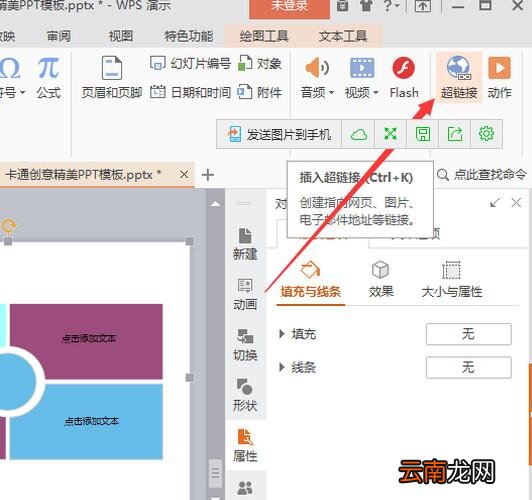Open the 特色功能 special features tab
532x500 pixels.
(x=189, y=36)
